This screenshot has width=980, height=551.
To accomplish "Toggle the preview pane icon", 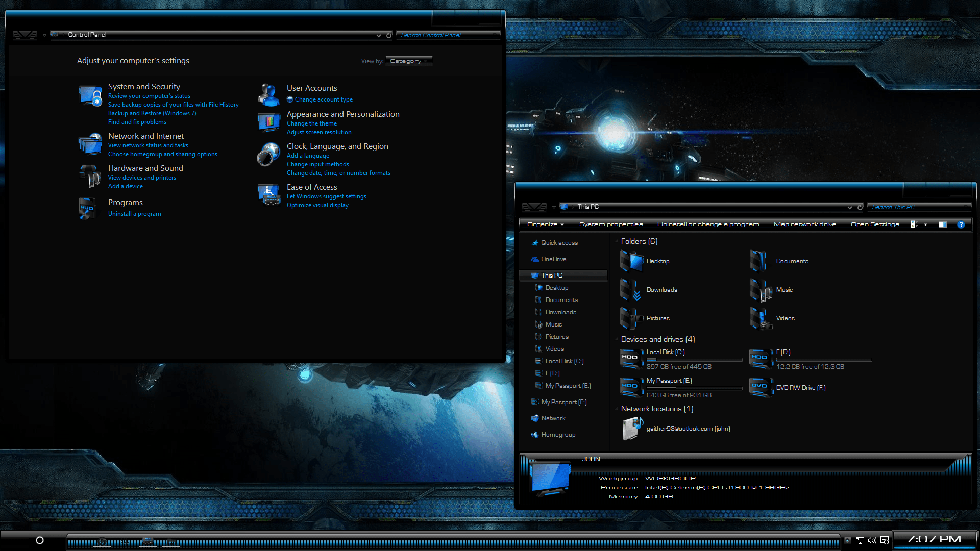I will 942,224.
